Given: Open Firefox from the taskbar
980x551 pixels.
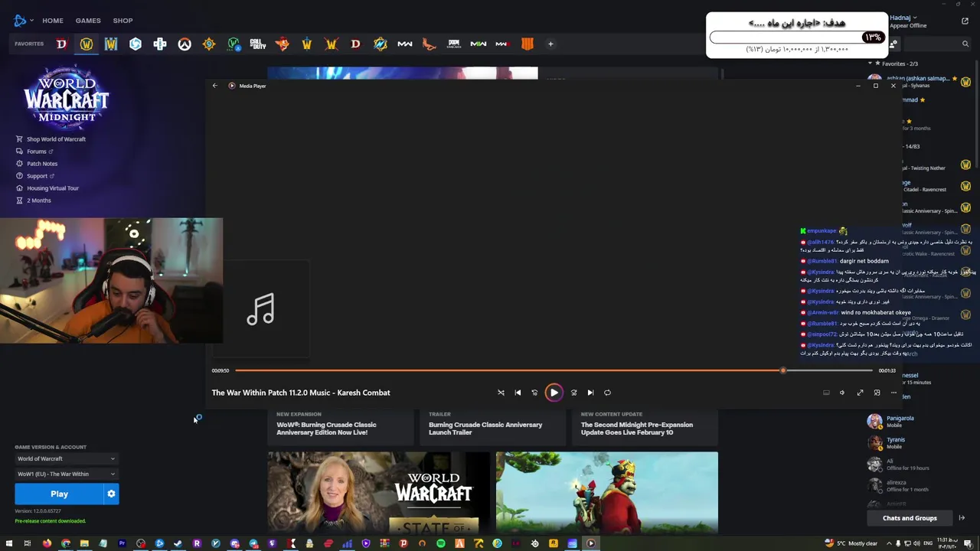Looking at the screenshot, I should coord(47,543).
